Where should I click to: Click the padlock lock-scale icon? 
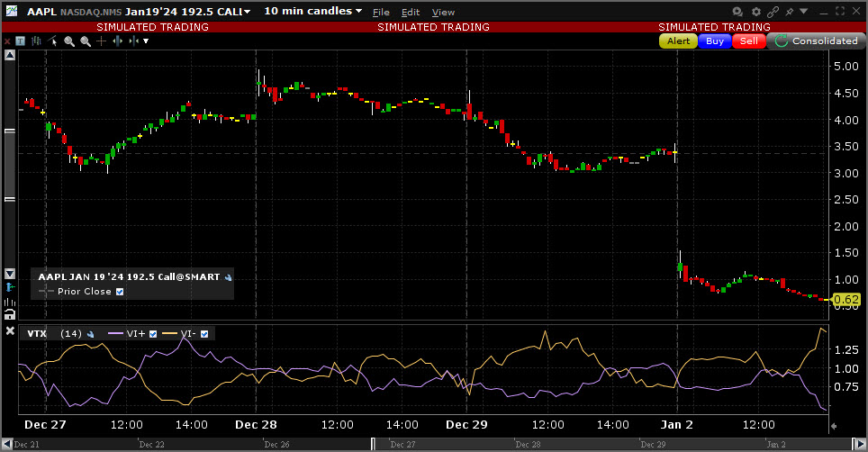(x=9, y=315)
